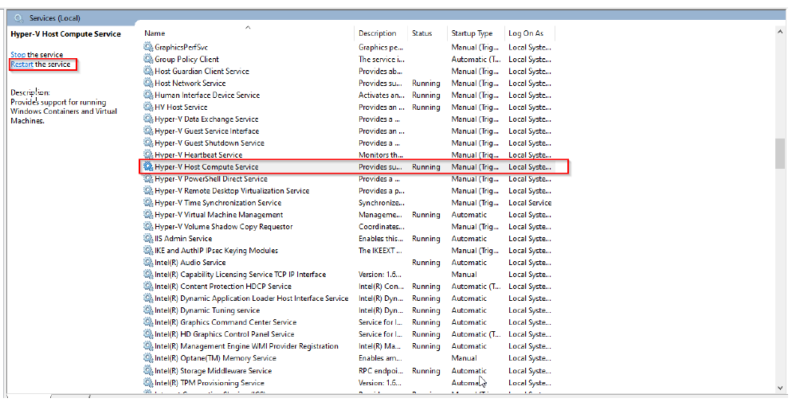The height and width of the screenshot is (402, 800).
Task: Select the IIS Admin Service gear icon
Action: click(x=149, y=239)
